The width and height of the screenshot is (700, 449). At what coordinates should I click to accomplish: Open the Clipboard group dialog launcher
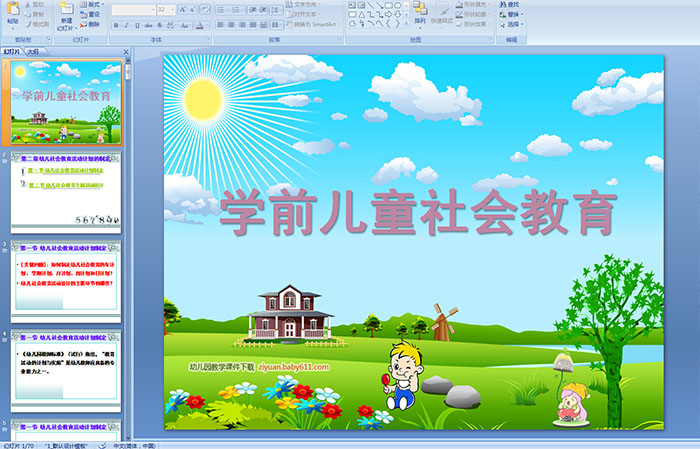[48, 40]
